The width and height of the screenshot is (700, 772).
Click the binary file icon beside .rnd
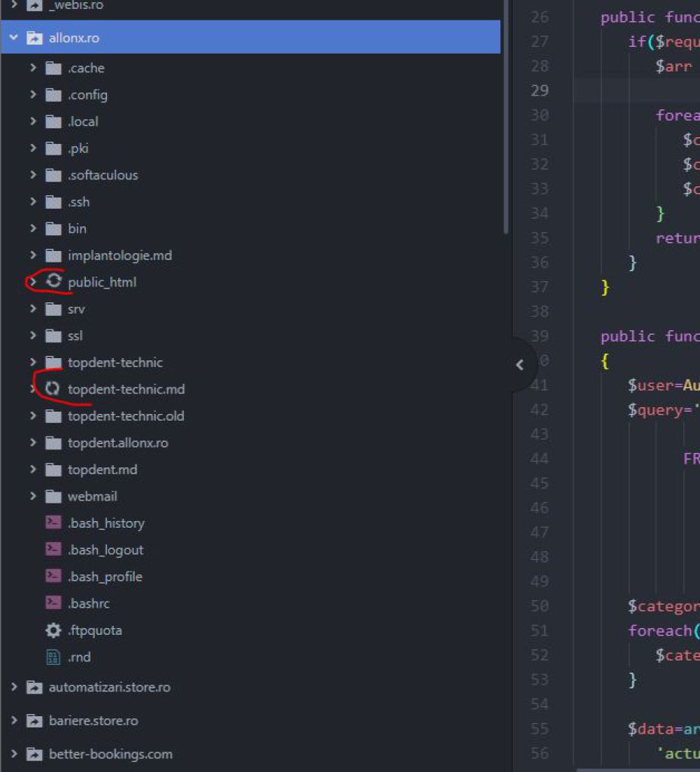click(x=53, y=657)
